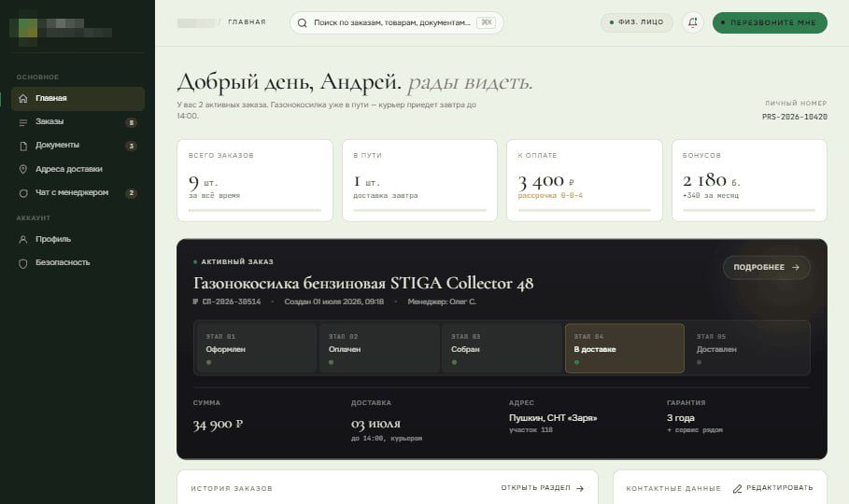Select stage Доставлен in order progress
The height and width of the screenshot is (504, 849).
747,349
